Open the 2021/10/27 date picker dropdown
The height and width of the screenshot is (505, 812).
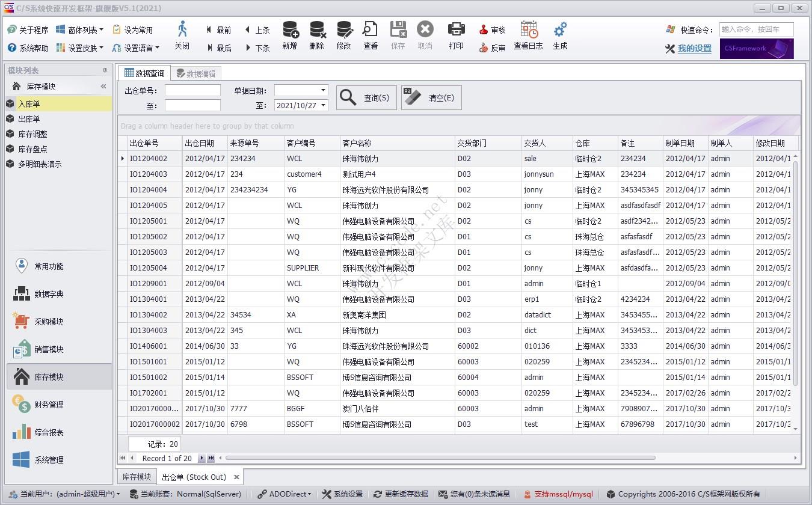(x=322, y=105)
